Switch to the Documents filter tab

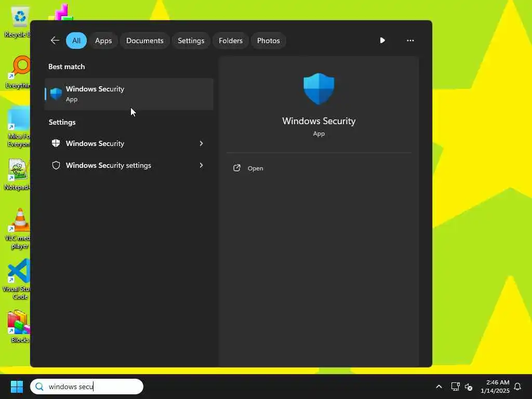click(x=145, y=41)
